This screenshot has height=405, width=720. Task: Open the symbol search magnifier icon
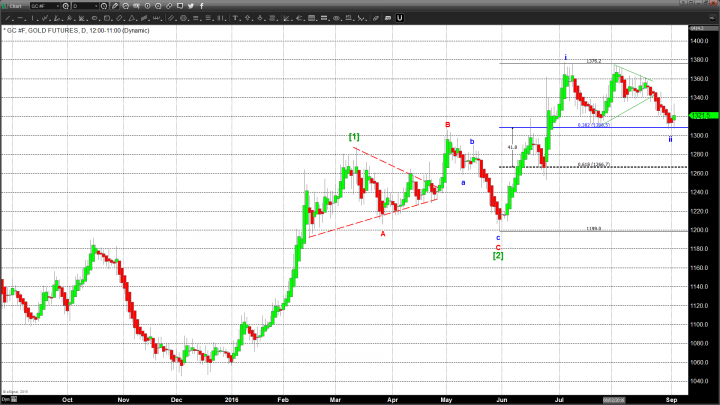click(66, 6)
